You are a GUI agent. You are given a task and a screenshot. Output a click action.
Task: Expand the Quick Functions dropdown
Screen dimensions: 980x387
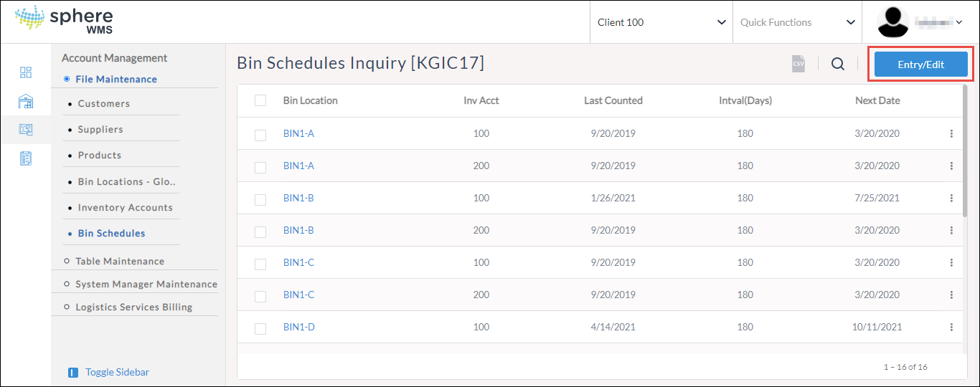click(x=797, y=22)
